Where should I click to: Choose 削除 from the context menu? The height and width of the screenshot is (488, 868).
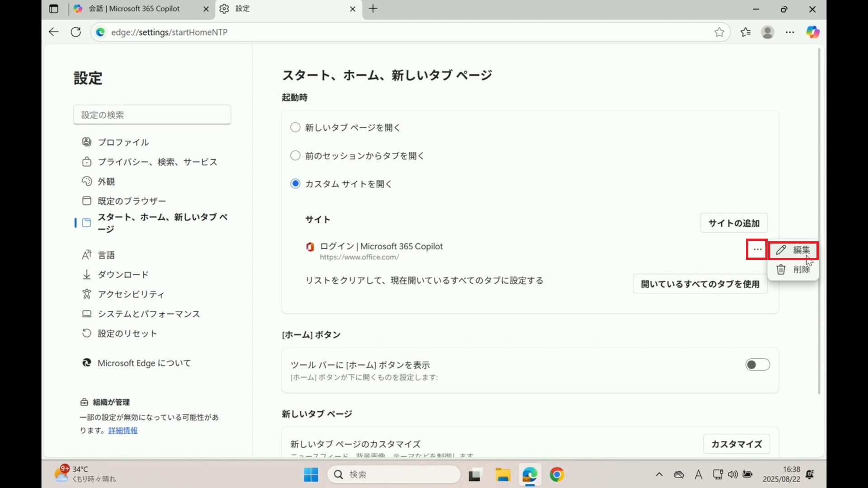793,269
